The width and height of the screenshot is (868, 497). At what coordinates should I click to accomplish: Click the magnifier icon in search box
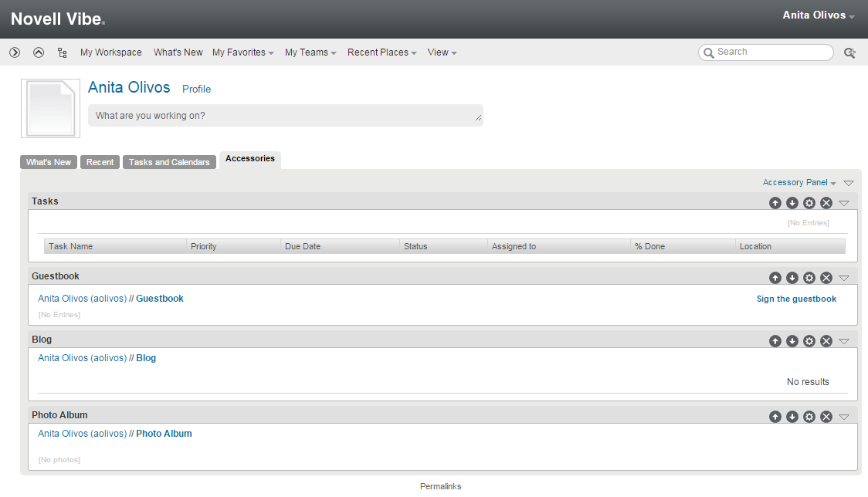709,52
